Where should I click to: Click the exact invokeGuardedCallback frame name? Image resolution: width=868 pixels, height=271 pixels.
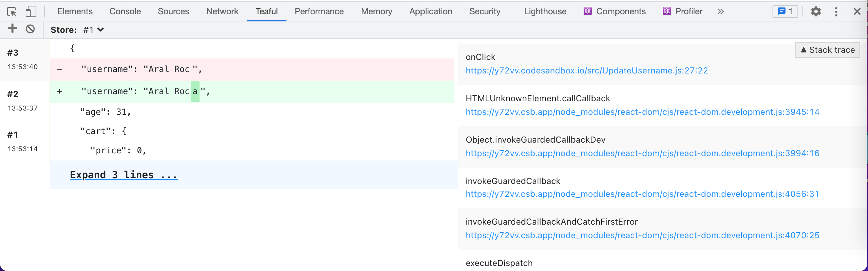tap(513, 181)
